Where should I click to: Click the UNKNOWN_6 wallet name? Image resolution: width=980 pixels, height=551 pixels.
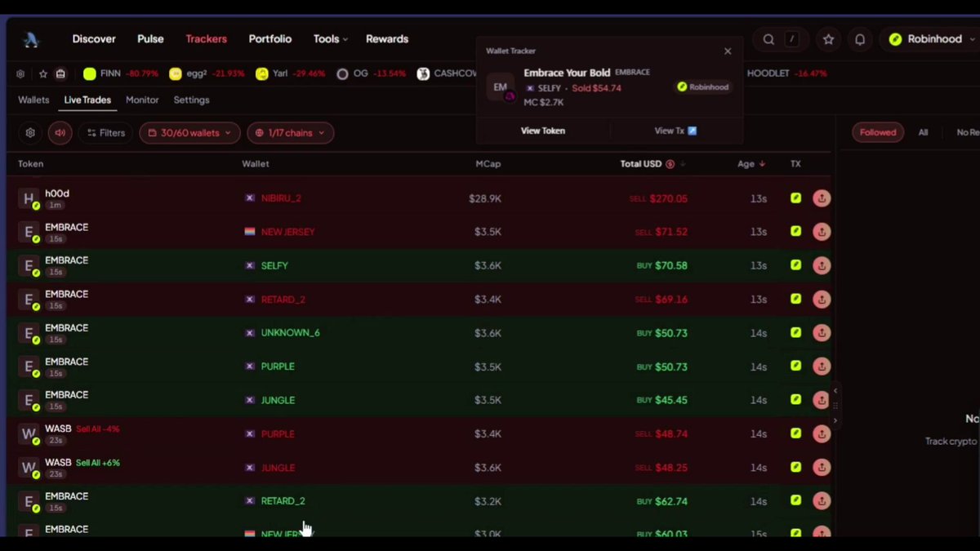click(290, 333)
